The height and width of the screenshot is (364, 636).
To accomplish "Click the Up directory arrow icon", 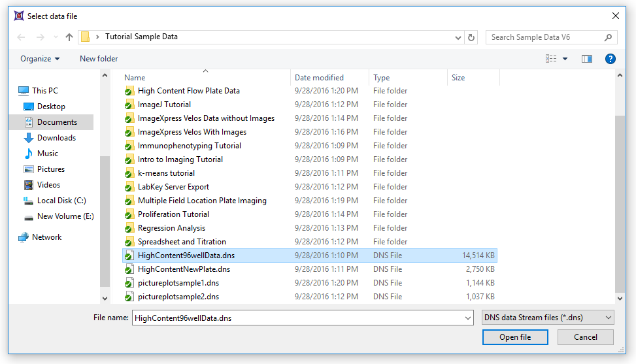I will pyautogui.click(x=69, y=37).
